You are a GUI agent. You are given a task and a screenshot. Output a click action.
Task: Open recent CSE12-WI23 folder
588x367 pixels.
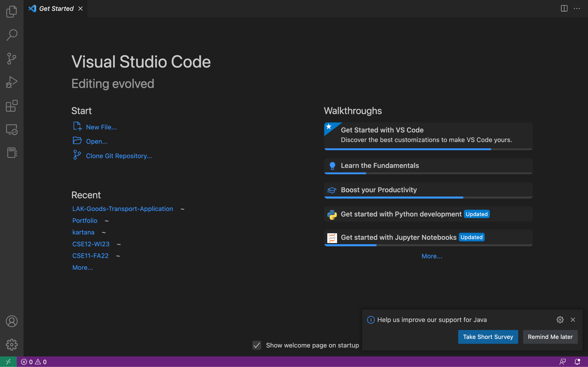(x=91, y=244)
